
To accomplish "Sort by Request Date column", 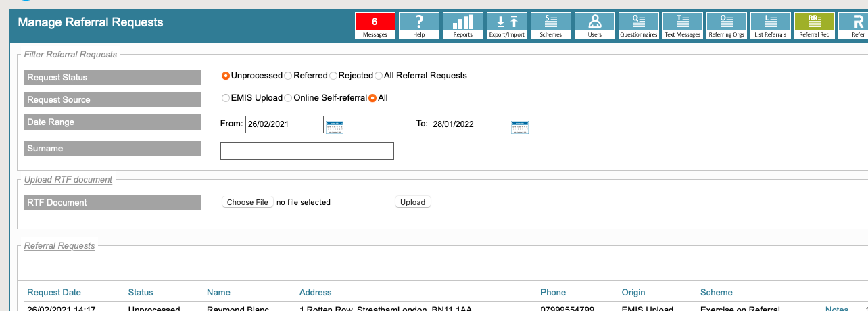I will point(54,293).
